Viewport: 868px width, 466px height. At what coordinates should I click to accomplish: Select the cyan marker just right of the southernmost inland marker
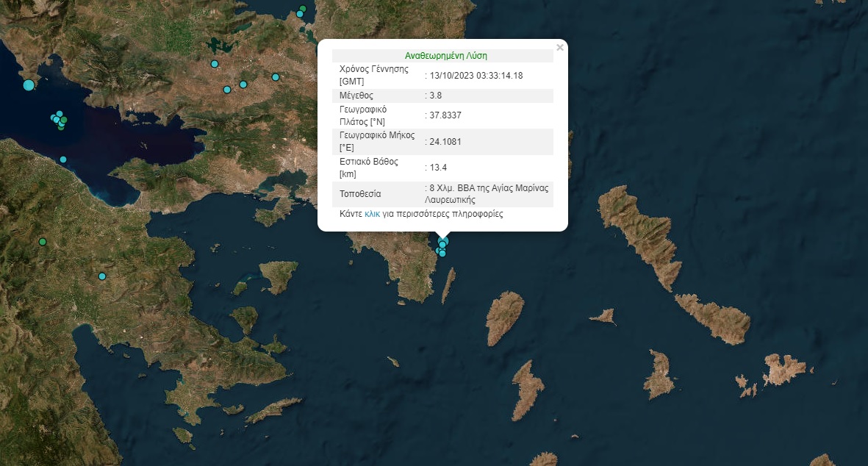(x=243, y=84)
